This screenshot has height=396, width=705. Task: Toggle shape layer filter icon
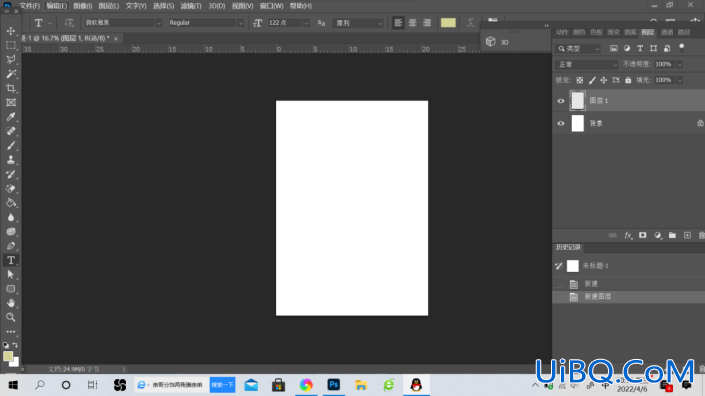tap(653, 49)
